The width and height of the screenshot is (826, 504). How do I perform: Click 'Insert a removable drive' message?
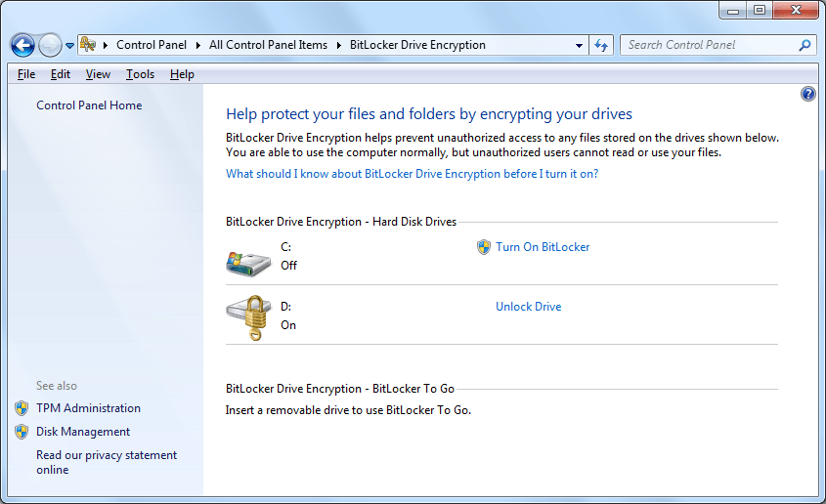(x=348, y=410)
